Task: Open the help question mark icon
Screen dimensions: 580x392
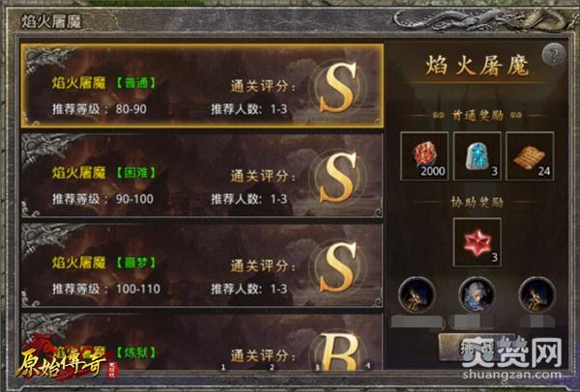Action: pyautogui.click(x=553, y=55)
